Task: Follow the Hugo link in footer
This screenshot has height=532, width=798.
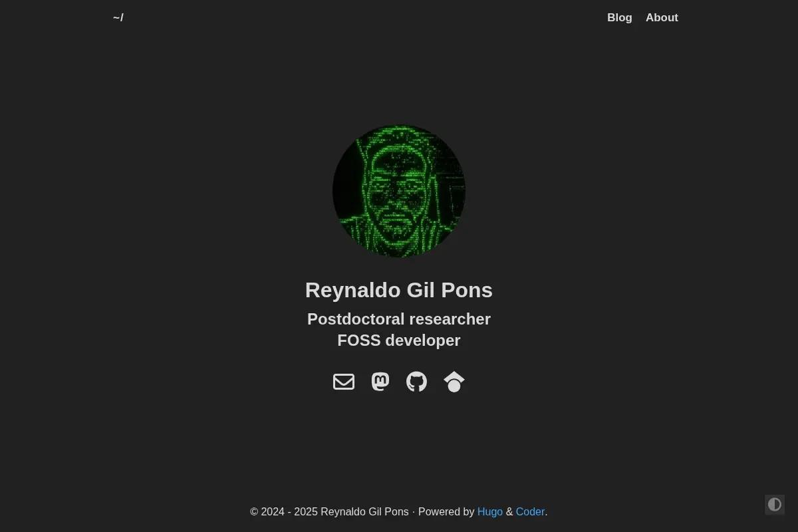Action: [x=490, y=512]
